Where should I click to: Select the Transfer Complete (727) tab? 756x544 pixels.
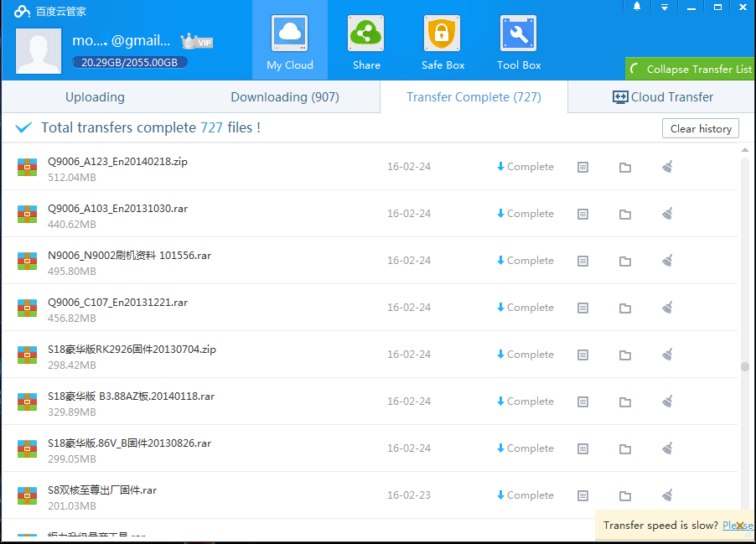(474, 97)
